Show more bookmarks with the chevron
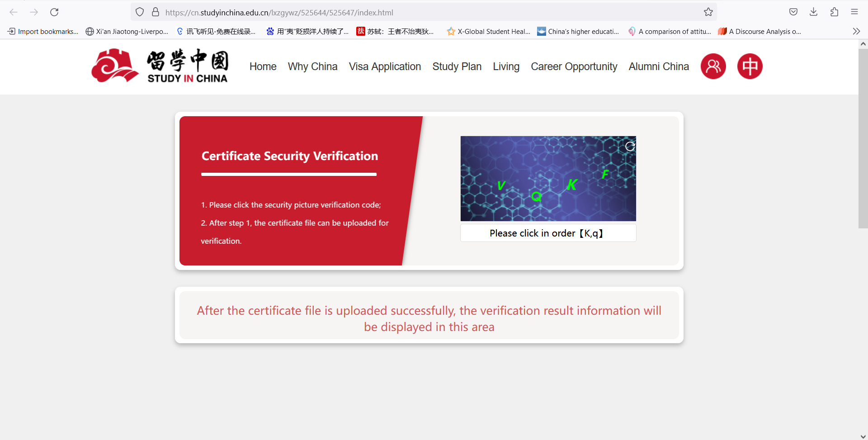This screenshot has height=440, width=868. pos(856,31)
